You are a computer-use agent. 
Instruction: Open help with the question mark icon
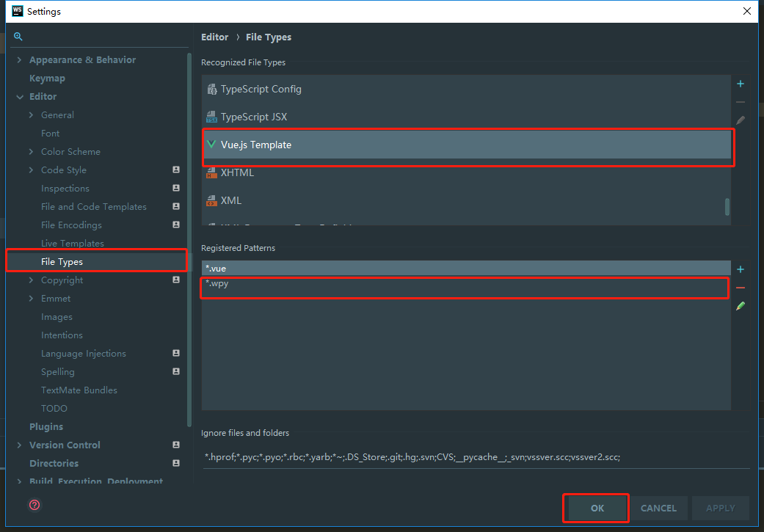34,505
